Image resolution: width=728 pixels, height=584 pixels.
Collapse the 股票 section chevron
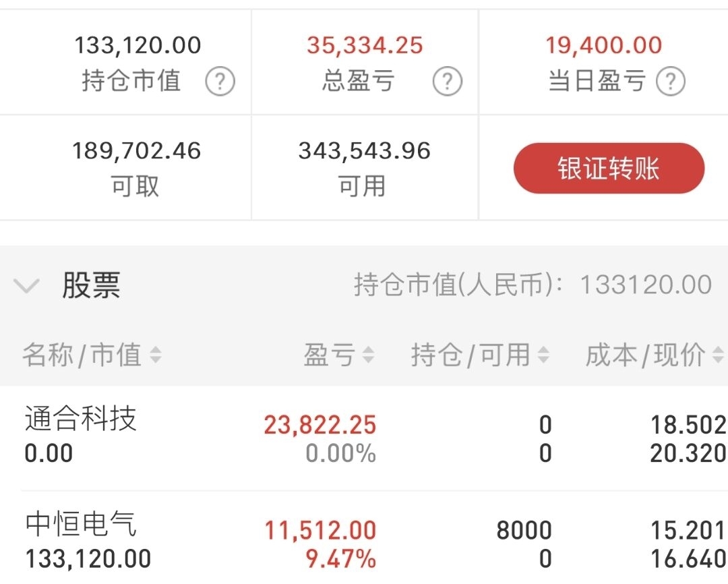pos(27,286)
